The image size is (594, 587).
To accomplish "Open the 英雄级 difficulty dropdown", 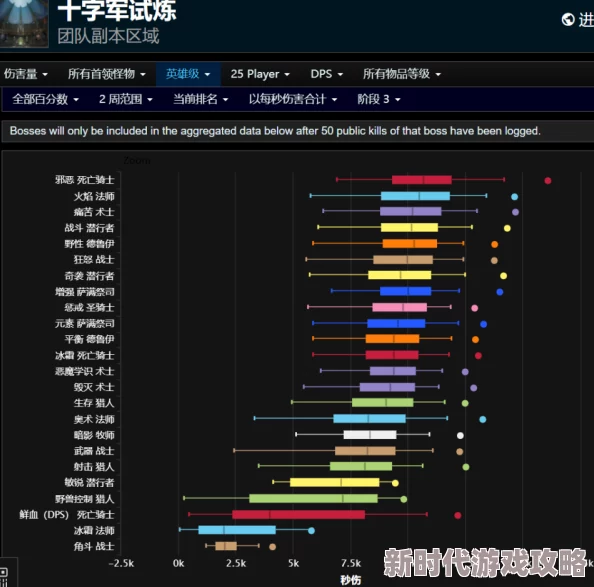I will click(x=188, y=74).
